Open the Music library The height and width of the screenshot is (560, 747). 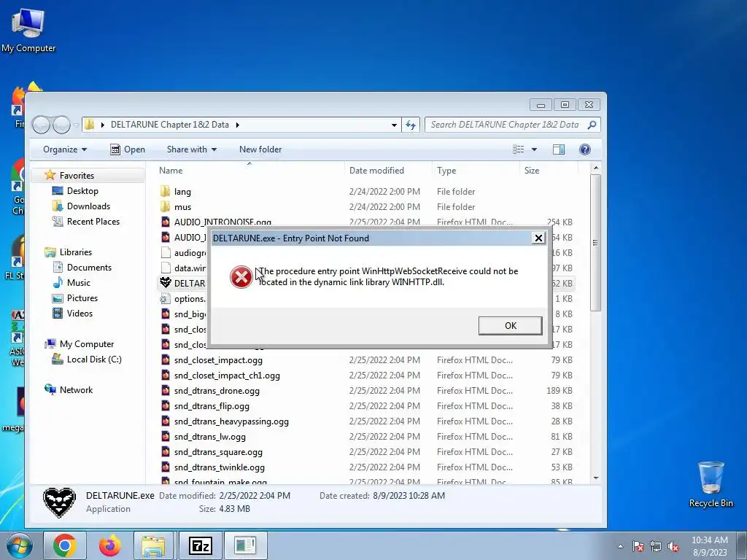[x=78, y=282]
